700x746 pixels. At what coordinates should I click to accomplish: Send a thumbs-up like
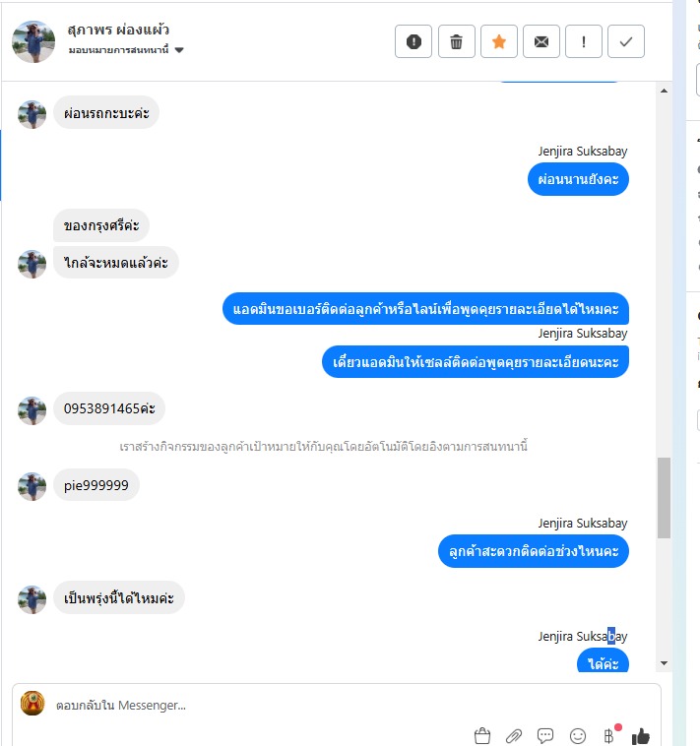pos(641,736)
